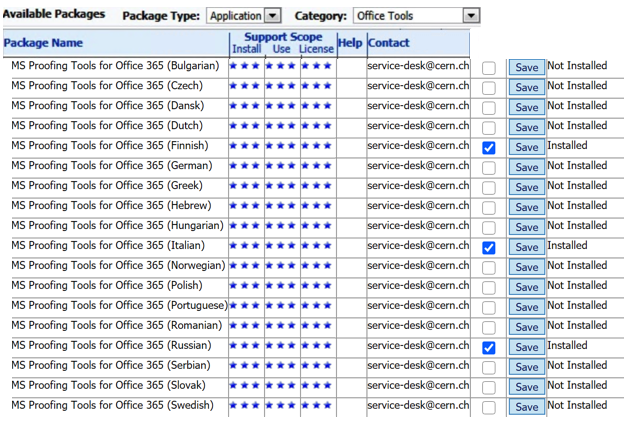Select 'MS Proofing Tools for Office 365 (Portuguese)'
629x421 pixels.
click(x=120, y=306)
